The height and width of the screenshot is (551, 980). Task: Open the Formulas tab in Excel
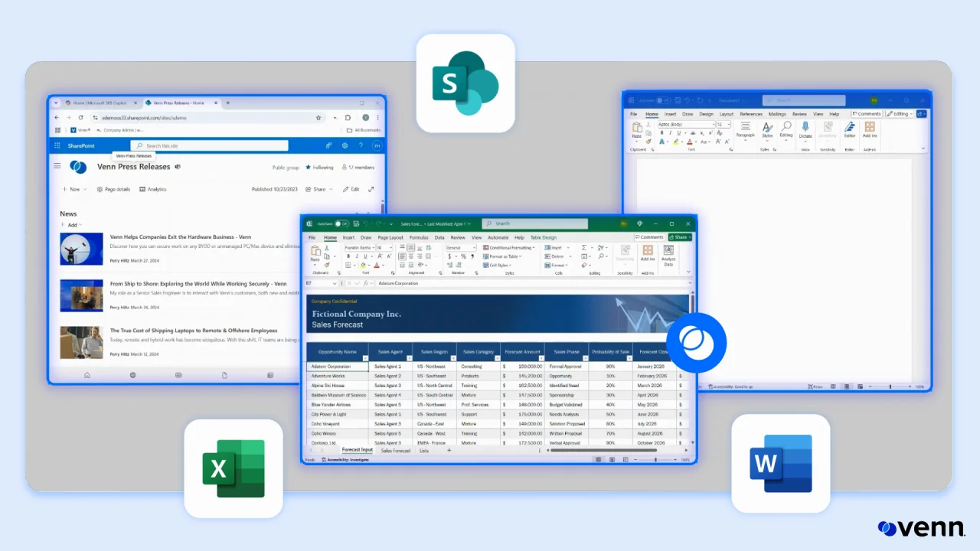419,237
